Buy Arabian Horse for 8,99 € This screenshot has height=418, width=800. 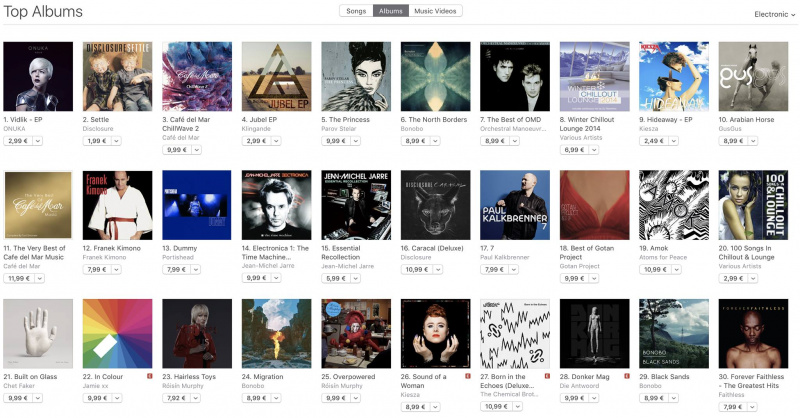733,141
